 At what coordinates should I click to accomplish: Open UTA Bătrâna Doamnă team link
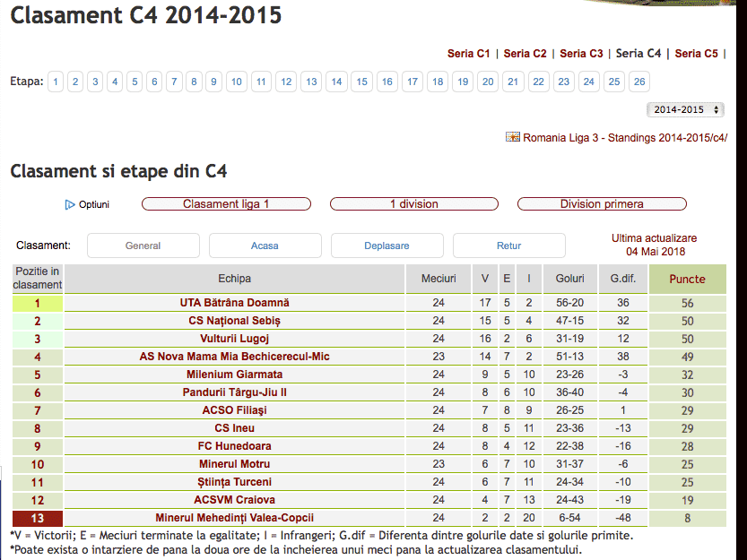point(234,303)
